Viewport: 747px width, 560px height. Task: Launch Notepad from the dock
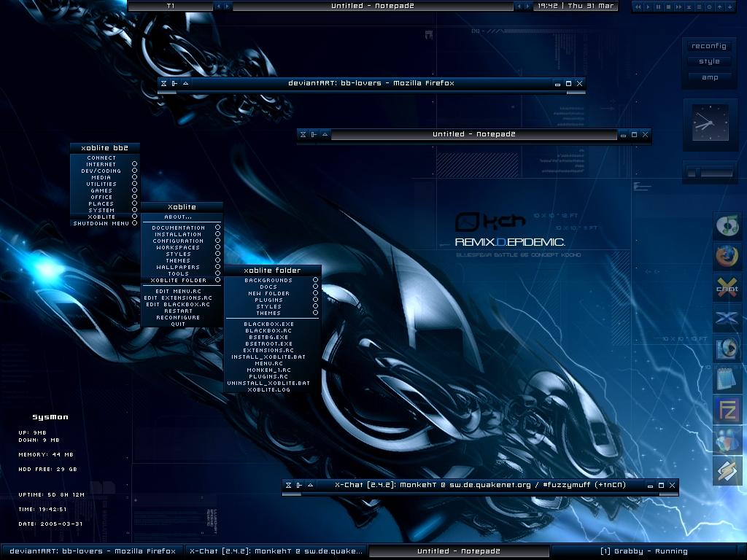coord(727,379)
